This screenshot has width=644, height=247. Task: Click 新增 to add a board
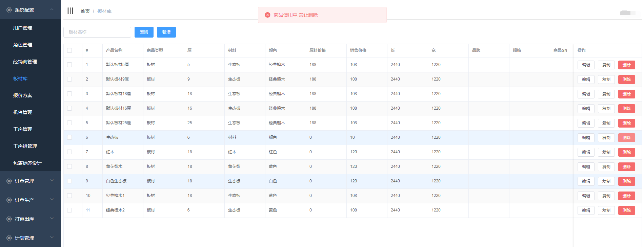tap(166, 32)
